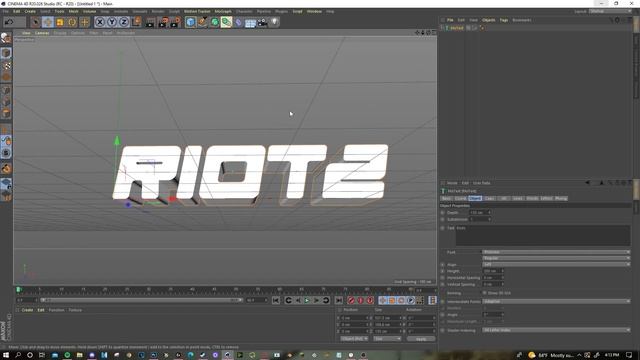Add a Light object from toolbar

point(275,22)
